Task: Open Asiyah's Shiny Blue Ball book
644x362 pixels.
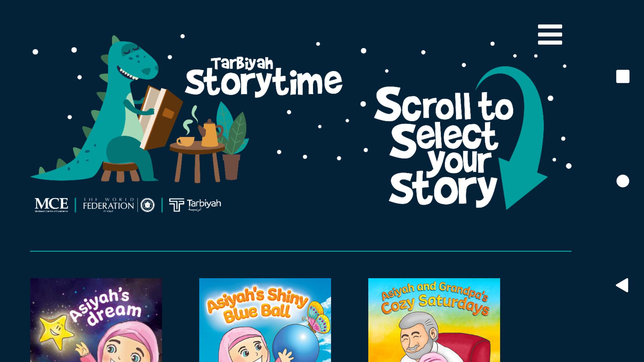Action: point(265,320)
